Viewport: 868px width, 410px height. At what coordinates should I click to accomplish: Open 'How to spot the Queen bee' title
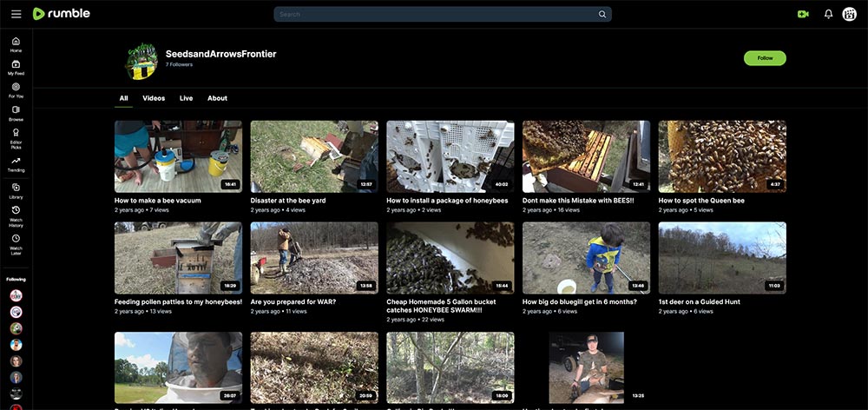(701, 201)
